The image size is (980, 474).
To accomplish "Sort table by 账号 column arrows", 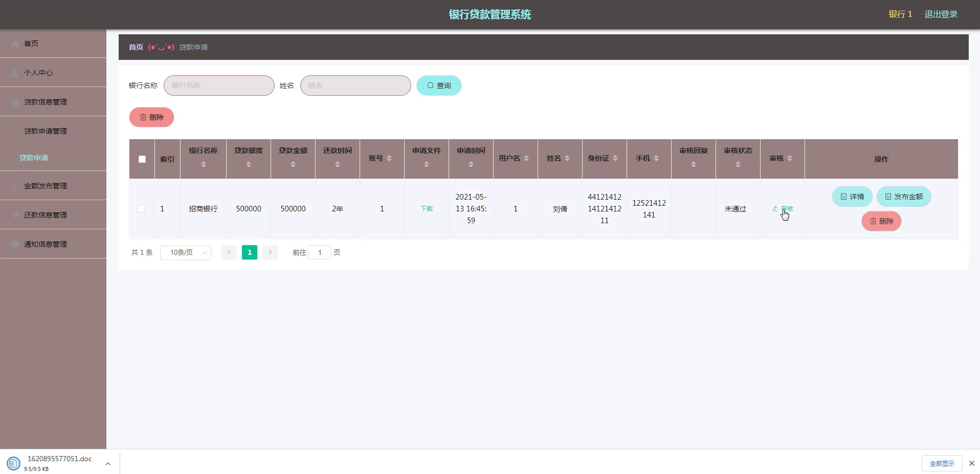I will (389, 159).
